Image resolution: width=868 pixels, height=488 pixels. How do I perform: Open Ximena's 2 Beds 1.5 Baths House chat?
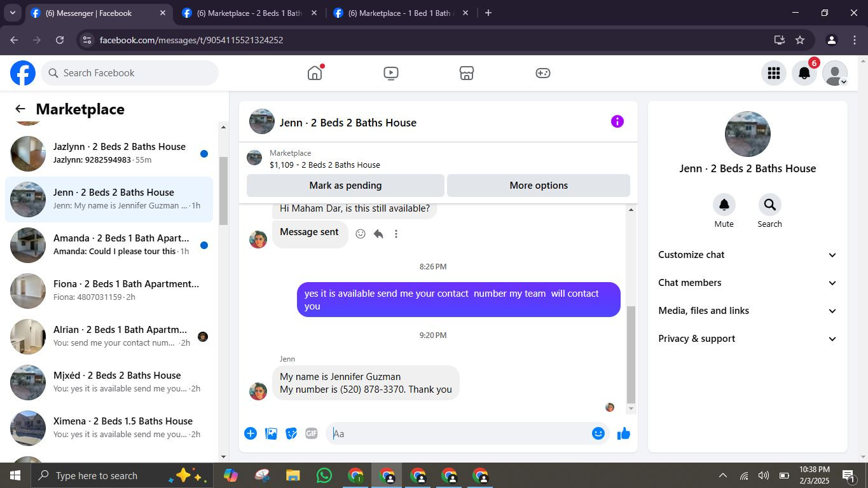point(109,428)
